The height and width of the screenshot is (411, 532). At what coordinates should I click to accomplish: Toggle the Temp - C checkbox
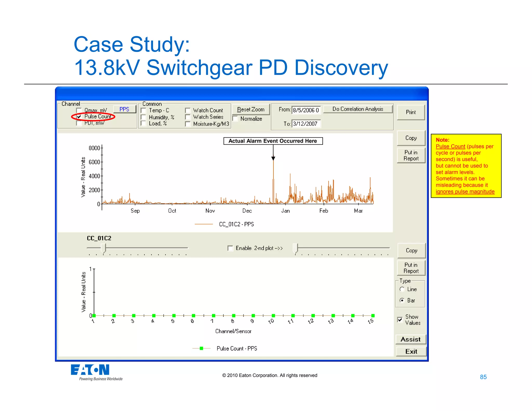tap(143, 110)
